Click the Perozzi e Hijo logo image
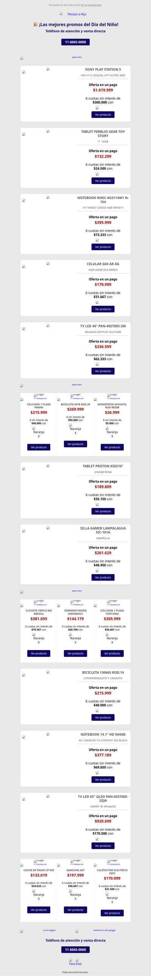This screenshot has width=151, height=980. 73,14
